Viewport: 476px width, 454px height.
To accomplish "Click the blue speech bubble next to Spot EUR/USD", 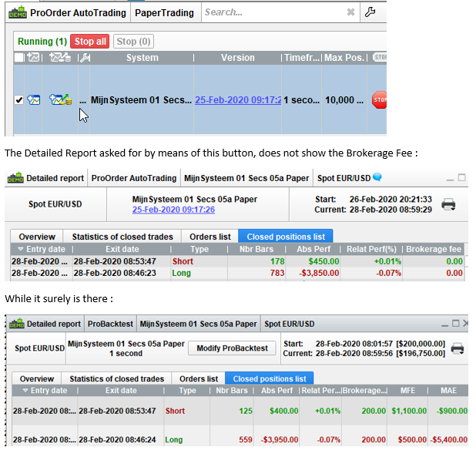I will click(x=377, y=177).
